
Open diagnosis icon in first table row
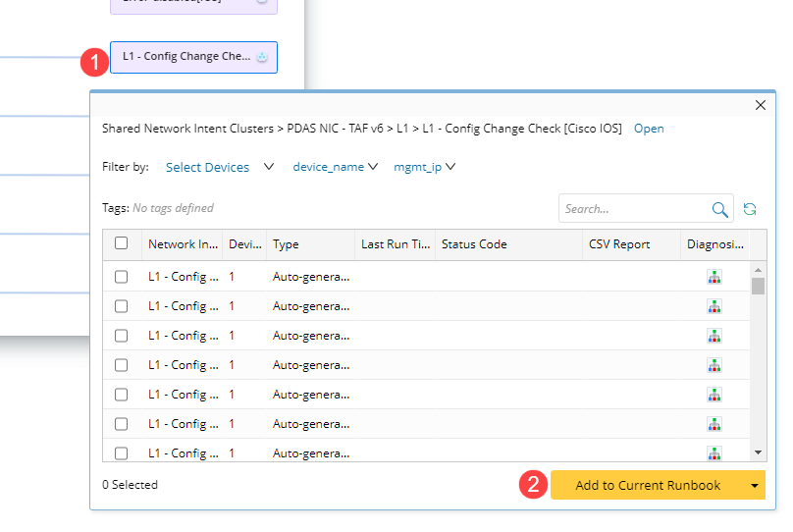[714, 277]
